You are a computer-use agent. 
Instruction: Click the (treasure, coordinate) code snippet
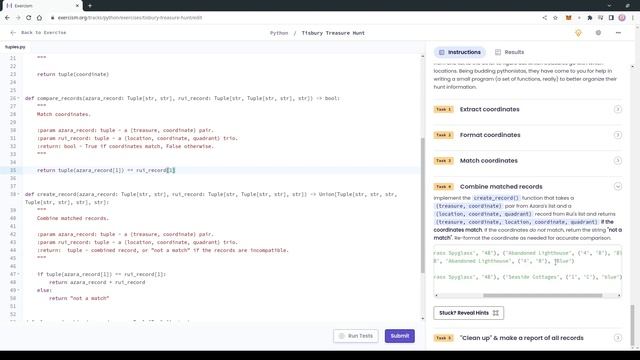468,206
